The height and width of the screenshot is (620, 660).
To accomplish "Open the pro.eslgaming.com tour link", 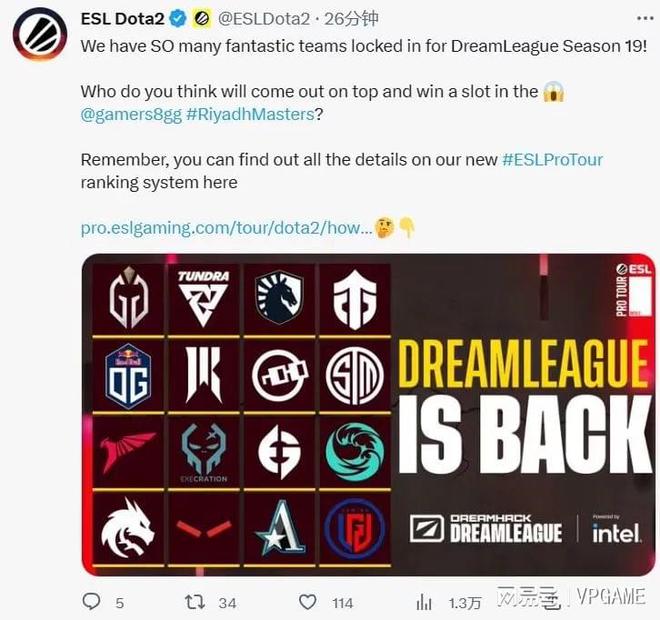I will 226,228.
